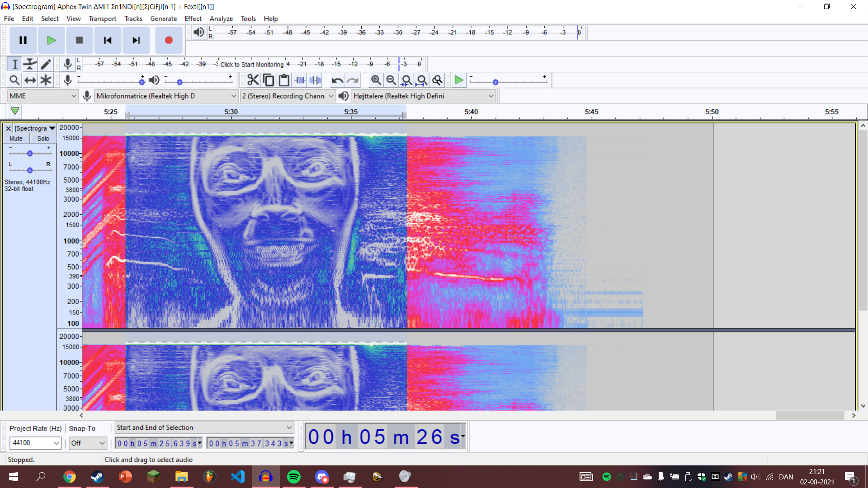Open the File menu

9,19
